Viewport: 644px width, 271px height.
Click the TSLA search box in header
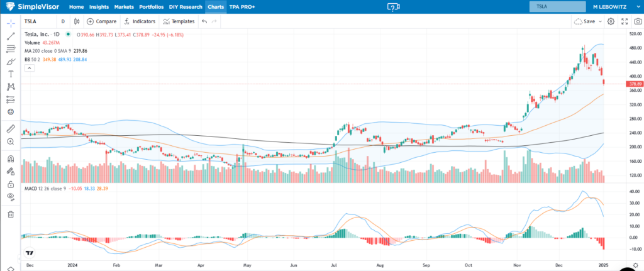coord(557,7)
